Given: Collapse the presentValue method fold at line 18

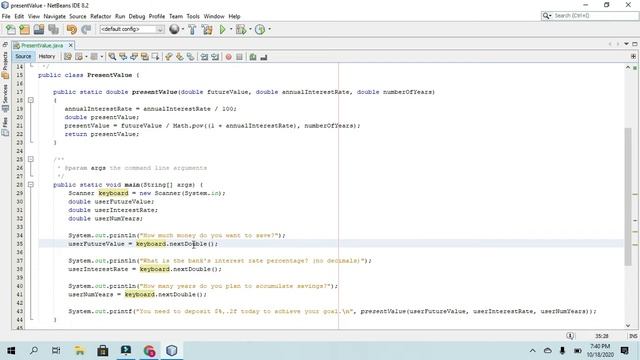Looking at the screenshot, I should (31, 100).
